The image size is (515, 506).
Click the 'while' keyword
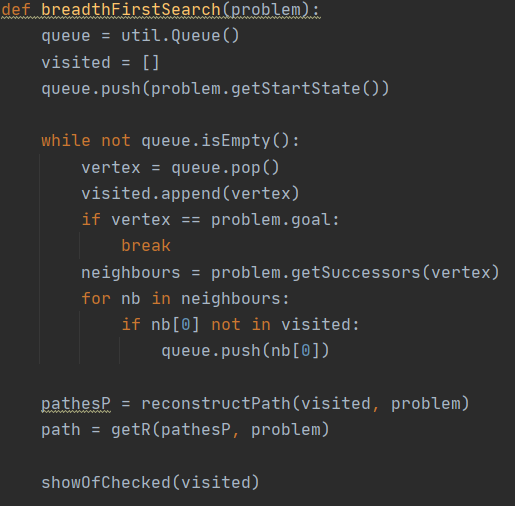66,140
